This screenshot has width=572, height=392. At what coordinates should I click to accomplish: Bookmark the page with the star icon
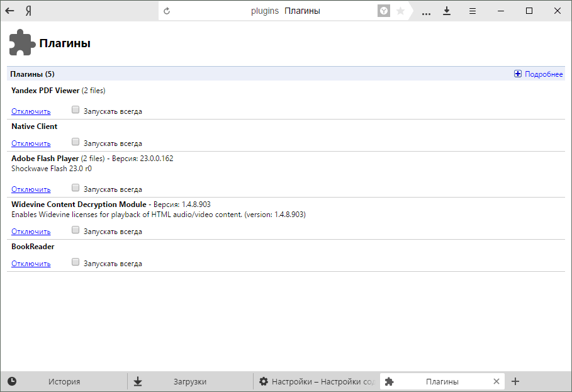pos(400,11)
